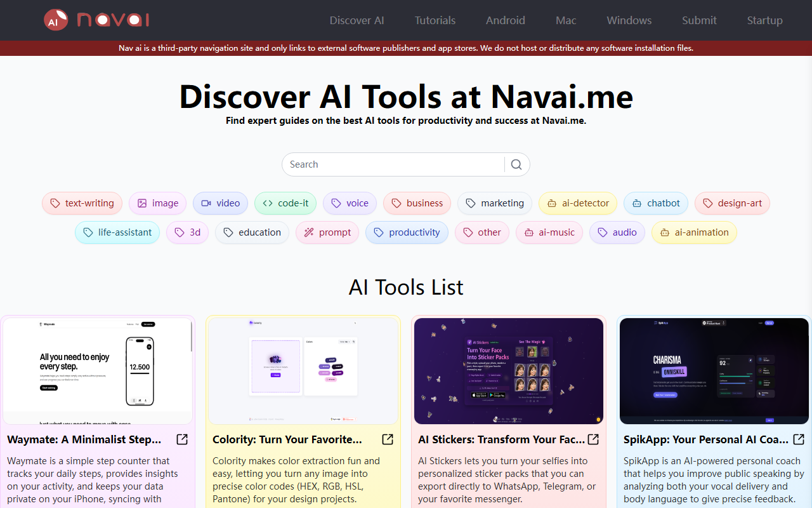Screen dimensions: 812x508
Task: Click the 'Find expert guides' subtitle text
Action: tap(406, 120)
